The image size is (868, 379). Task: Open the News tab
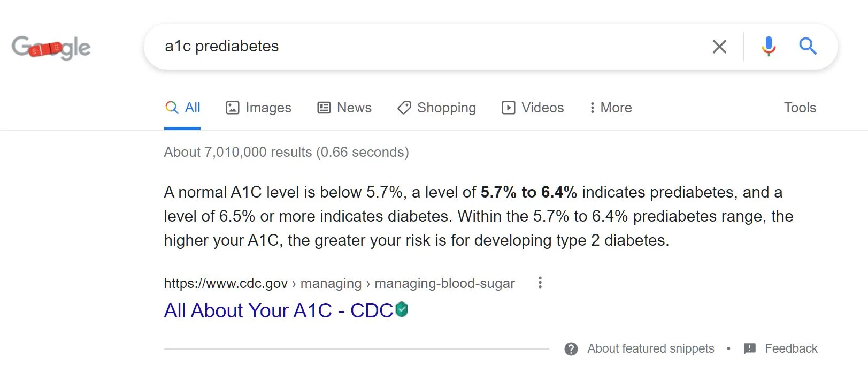344,108
